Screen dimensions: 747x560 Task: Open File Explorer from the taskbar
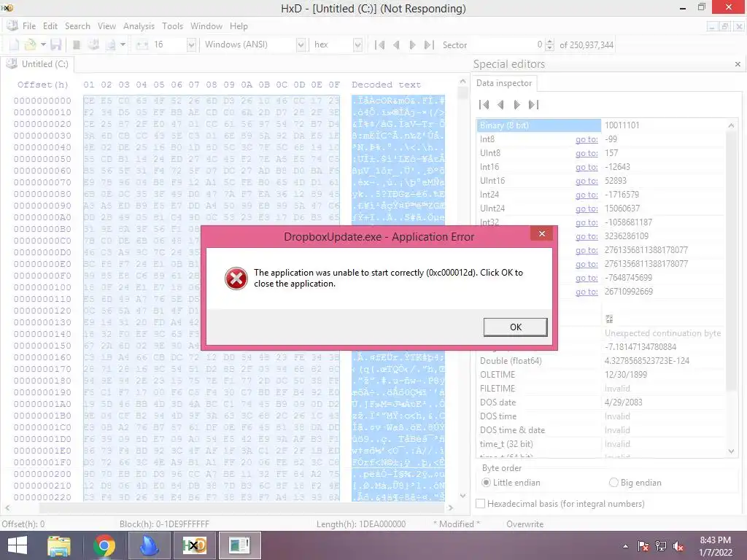[x=59, y=545]
